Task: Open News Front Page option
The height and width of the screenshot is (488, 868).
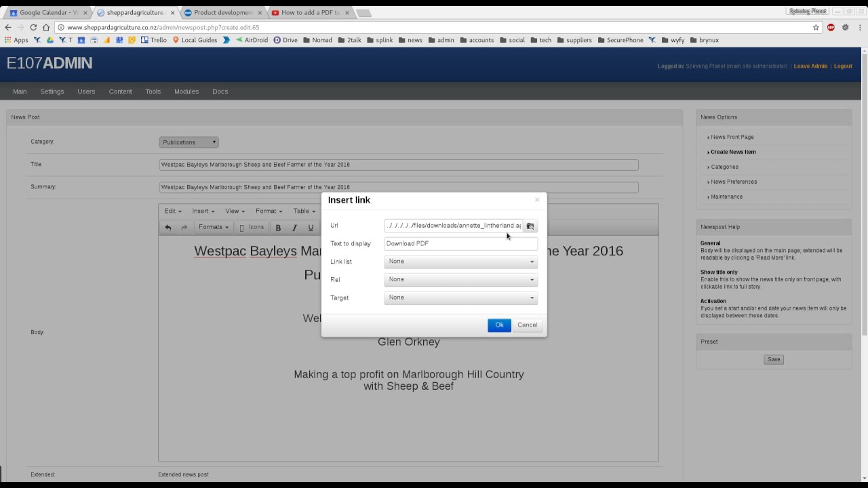Action: pyautogui.click(x=732, y=137)
